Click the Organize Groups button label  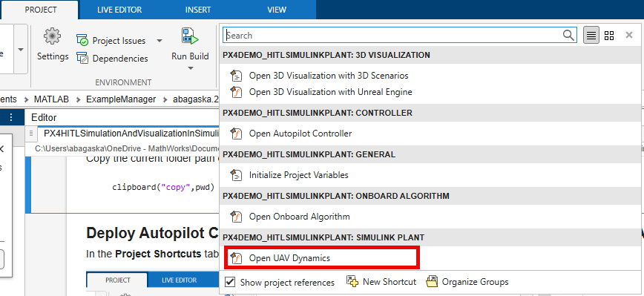475,282
